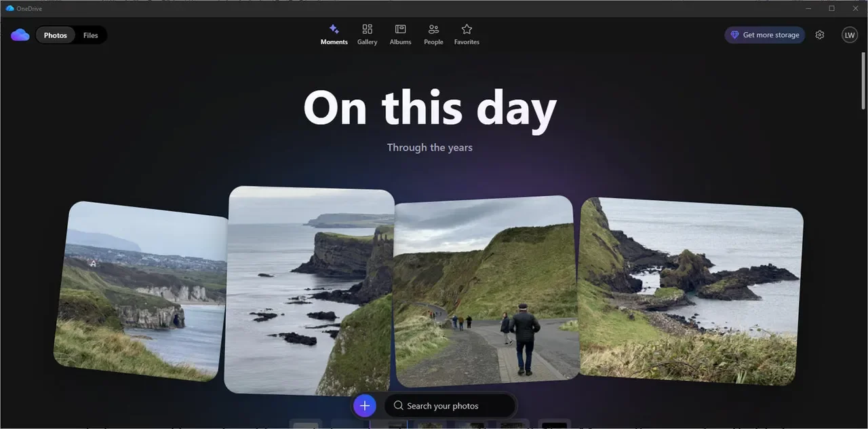Open Settings with the gear icon
This screenshot has width=868, height=429.
[x=820, y=35]
